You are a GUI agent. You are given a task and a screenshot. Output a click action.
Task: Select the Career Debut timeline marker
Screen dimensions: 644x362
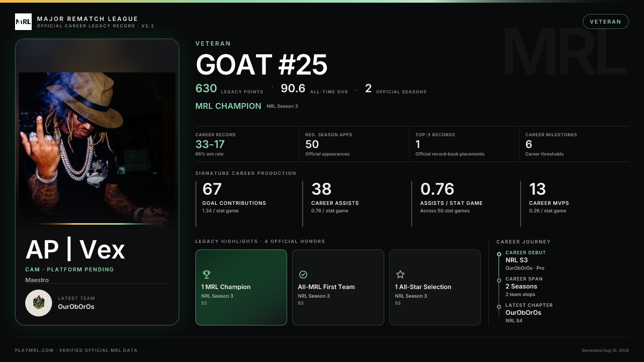tap(499, 254)
